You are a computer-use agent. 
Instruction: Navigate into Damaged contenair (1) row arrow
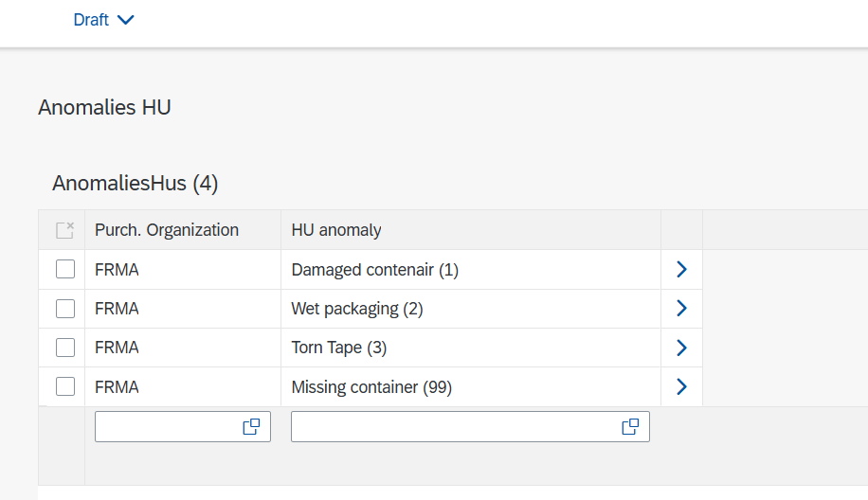click(681, 270)
